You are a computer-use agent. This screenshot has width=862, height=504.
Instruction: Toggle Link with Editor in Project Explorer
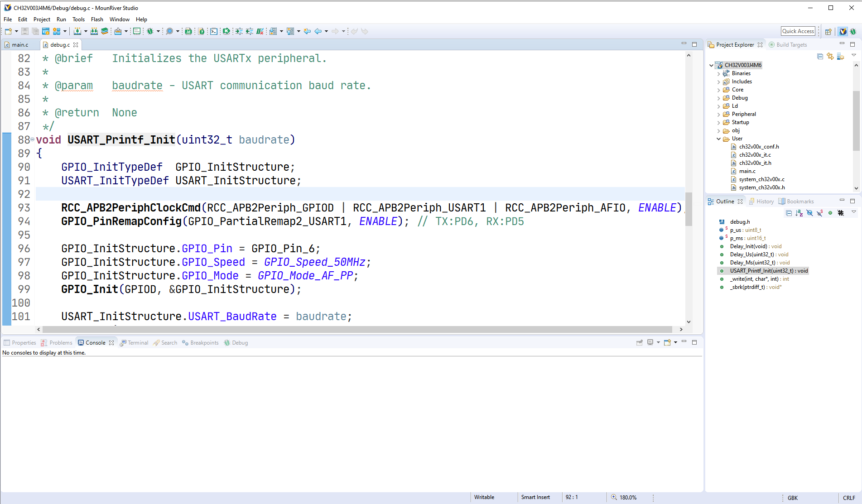[x=830, y=56]
